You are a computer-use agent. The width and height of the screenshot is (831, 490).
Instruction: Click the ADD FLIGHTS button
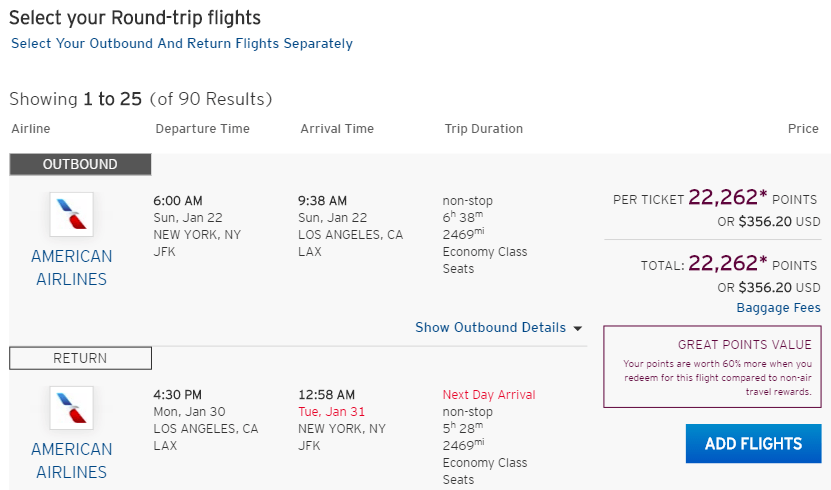pyautogui.click(x=753, y=443)
